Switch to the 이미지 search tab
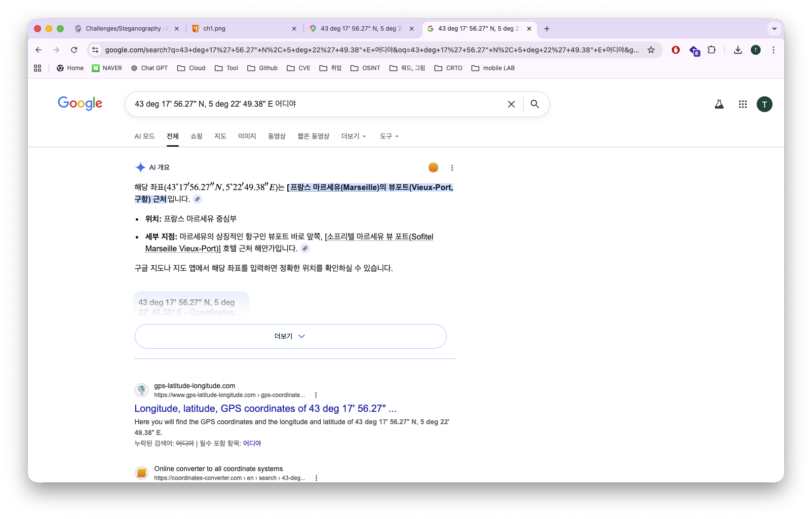 (247, 136)
